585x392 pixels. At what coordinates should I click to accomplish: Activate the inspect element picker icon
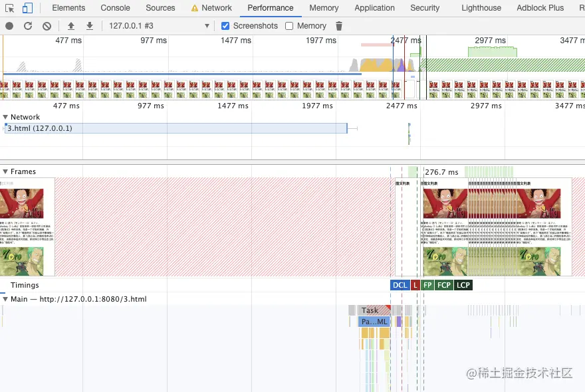coord(10,8)
